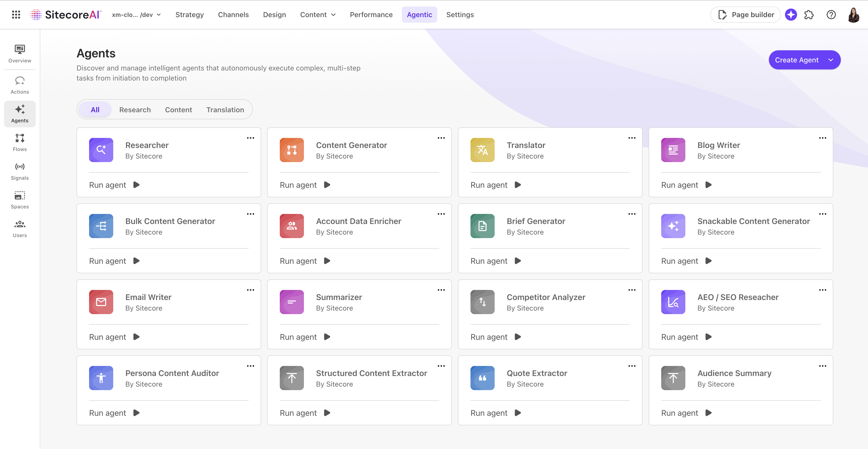868x449 pixels.
Task: Run the Email Writer agent
Action: (114, 337)
